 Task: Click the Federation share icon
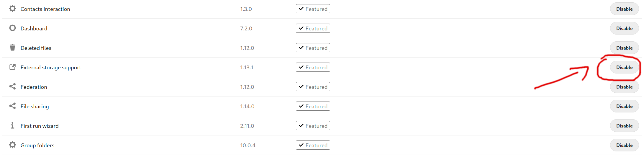(12, 86)
